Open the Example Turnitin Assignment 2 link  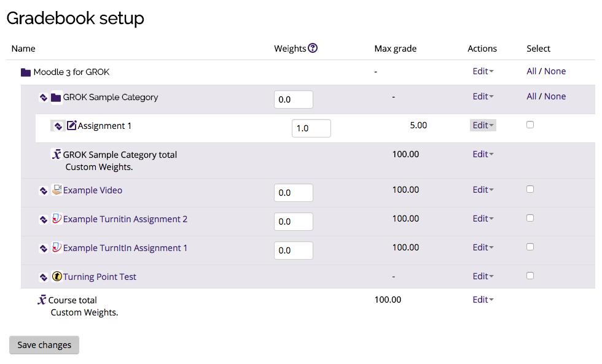click(x=125, y=219)
